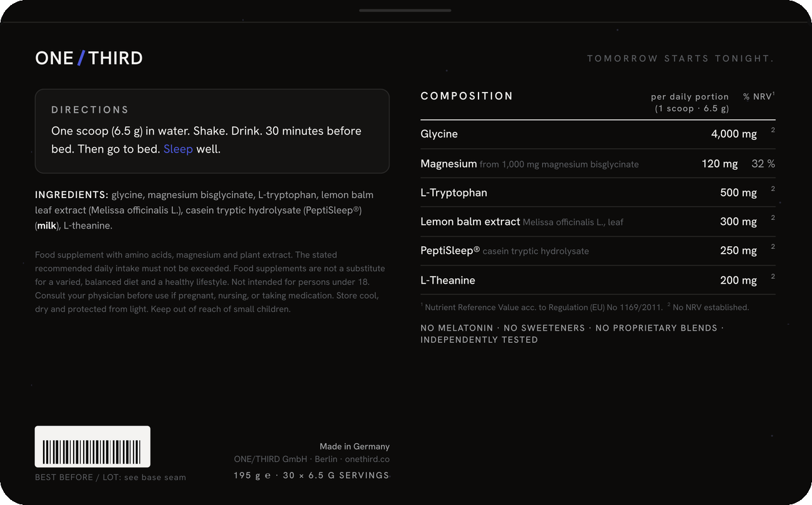Click the '250 mg' PeptiSleep amount
812x505 pixels.
(x=738, y=251)
